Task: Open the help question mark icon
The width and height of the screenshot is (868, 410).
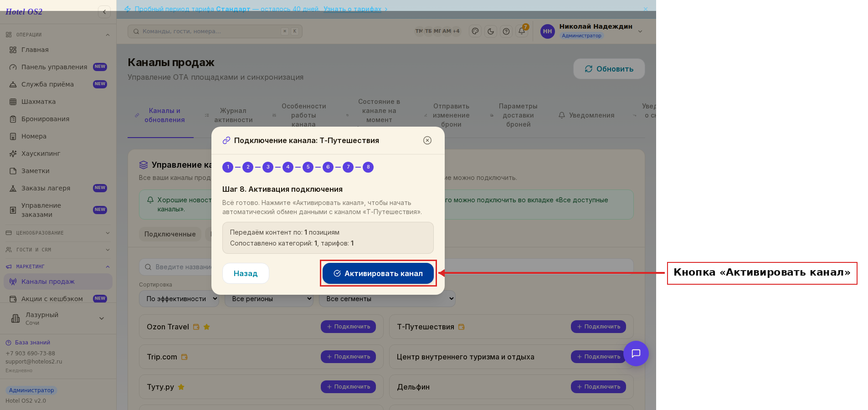Action: pyautogui.click(x=506, y=31)
